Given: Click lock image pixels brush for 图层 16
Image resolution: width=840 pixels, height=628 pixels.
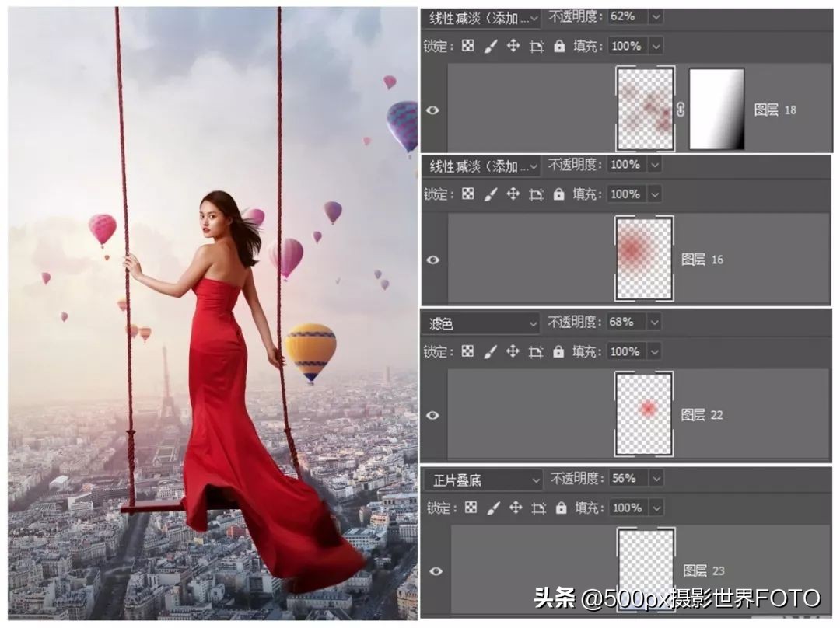Looking at the screenshot, I should 490,194.
